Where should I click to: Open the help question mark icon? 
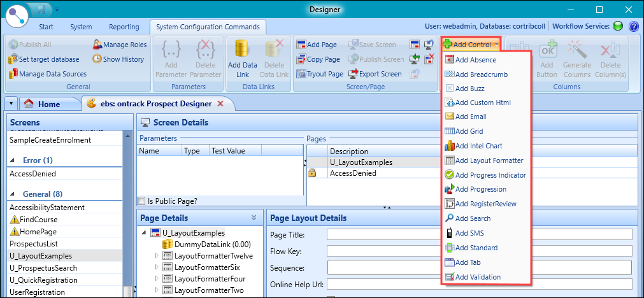pyautogui.click(x=633, y=27)
